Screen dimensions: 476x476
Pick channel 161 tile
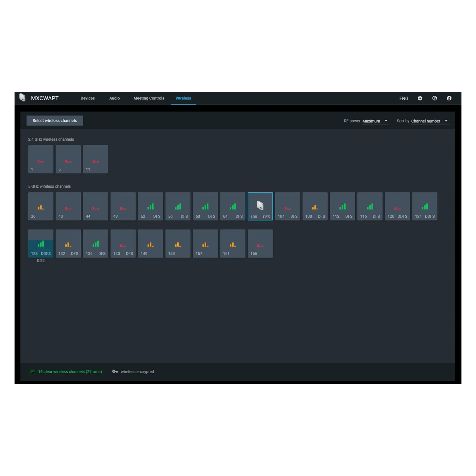click(x=233, y=244)
